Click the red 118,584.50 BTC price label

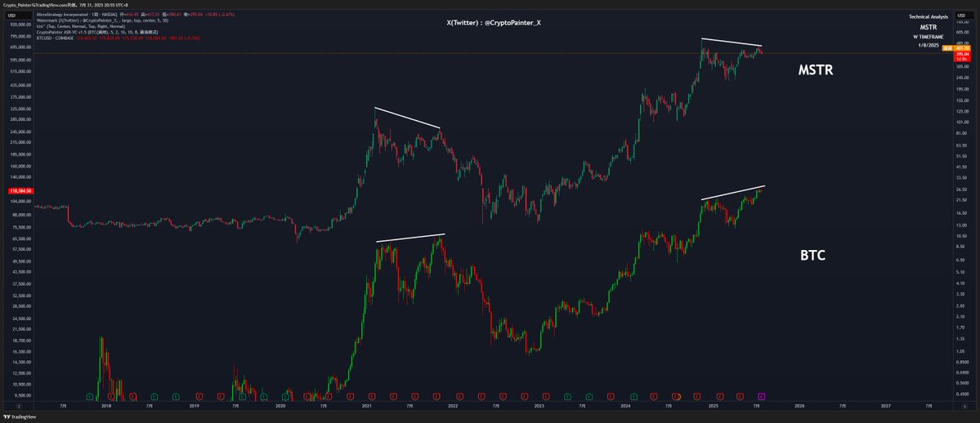click(20, 190)
